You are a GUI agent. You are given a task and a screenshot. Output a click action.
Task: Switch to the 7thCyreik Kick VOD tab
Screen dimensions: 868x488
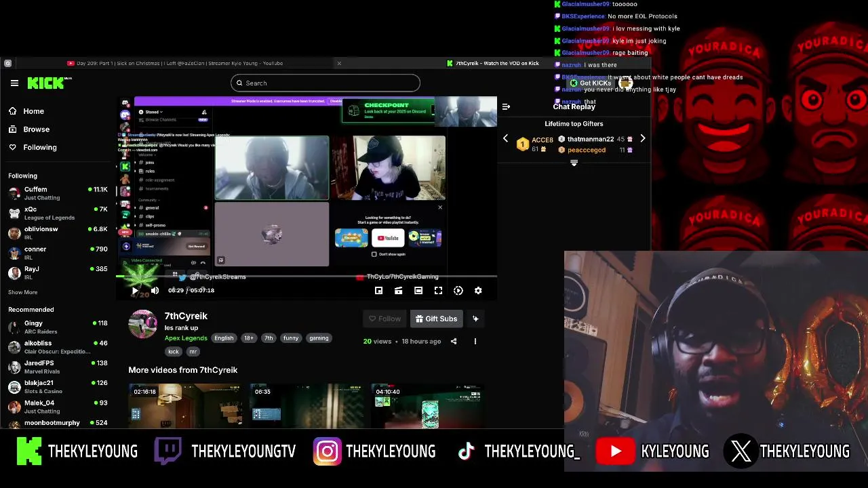click(x=493, y=63)
